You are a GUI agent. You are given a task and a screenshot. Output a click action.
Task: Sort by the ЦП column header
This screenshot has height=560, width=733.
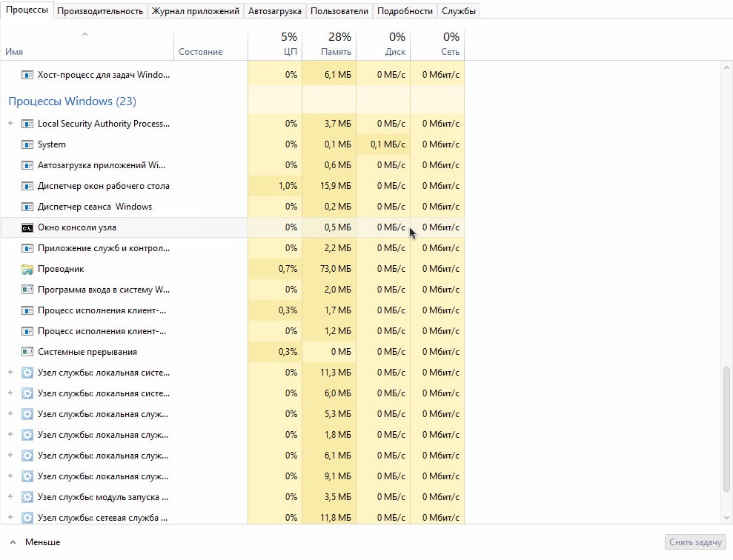[275, 45]
